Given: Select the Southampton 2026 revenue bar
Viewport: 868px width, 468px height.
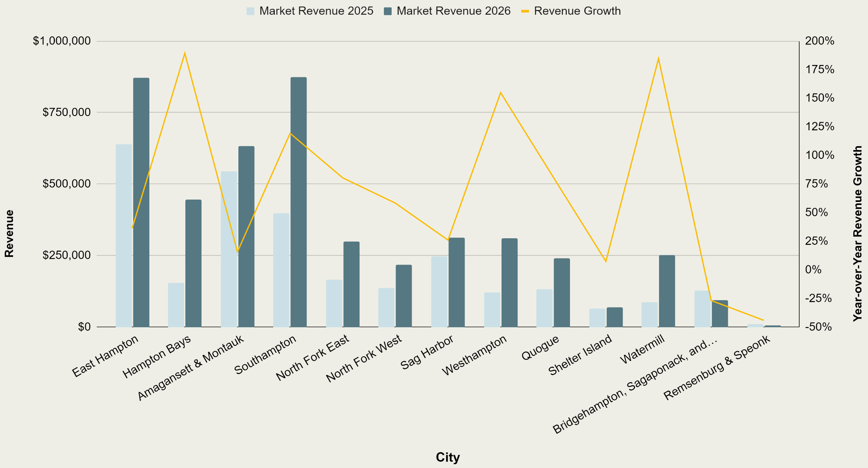Looking at the screenshot, I should coord(298,201).
